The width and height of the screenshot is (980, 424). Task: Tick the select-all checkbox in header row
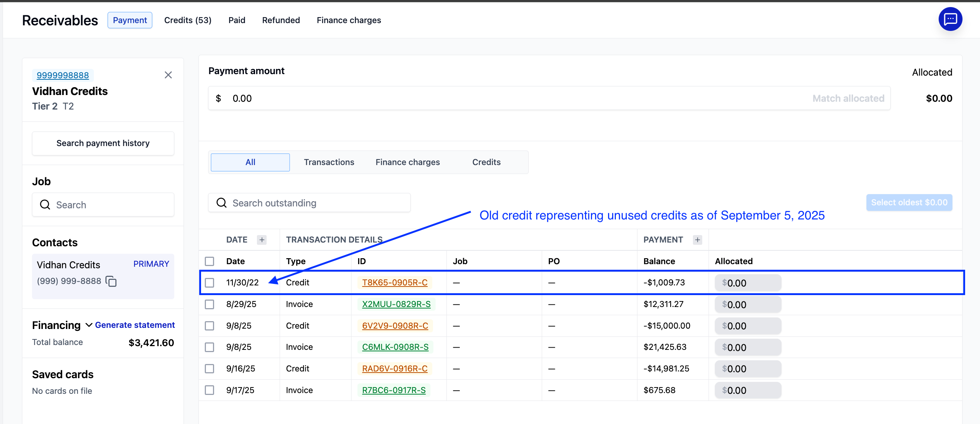pos(209,261)
